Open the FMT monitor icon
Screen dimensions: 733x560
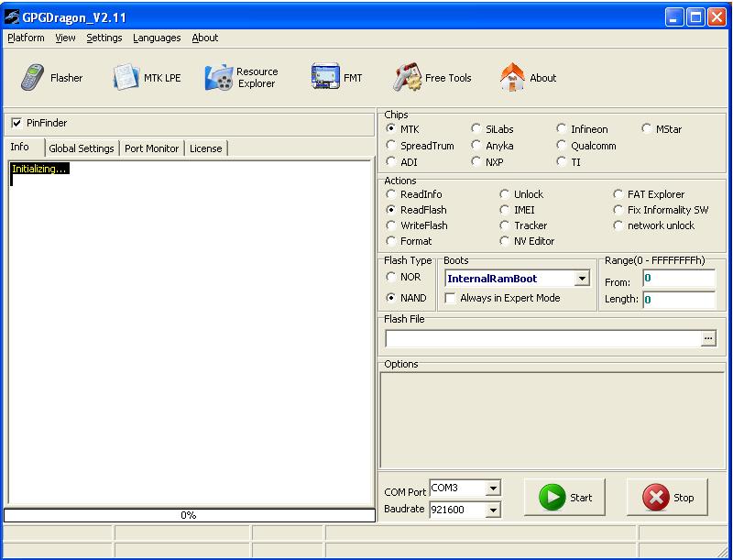tap(325, 76)
